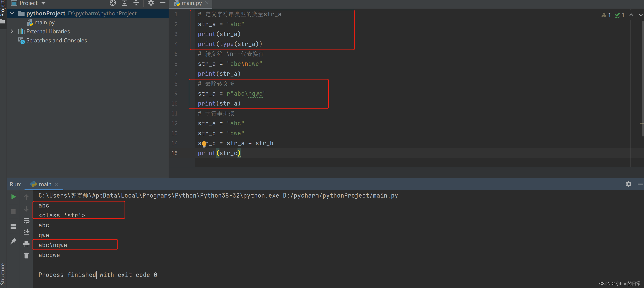Toggle the Pin Tab icon in Run panel
This screenshot has width=644, height=288.
(x=13, y=241)
